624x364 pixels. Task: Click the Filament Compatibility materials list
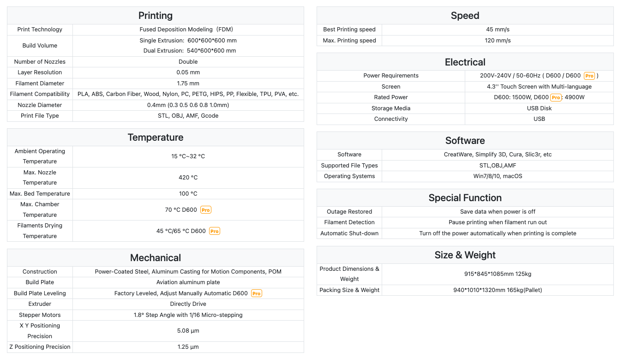188,94
